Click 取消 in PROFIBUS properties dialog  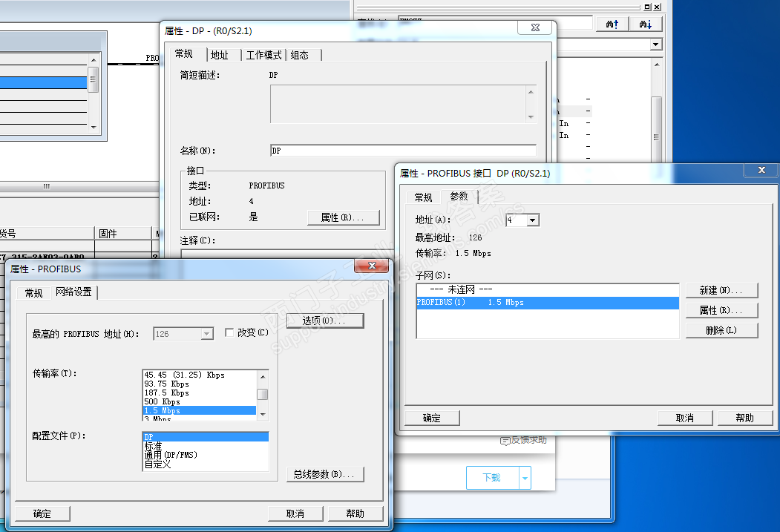tap(295, 513)
